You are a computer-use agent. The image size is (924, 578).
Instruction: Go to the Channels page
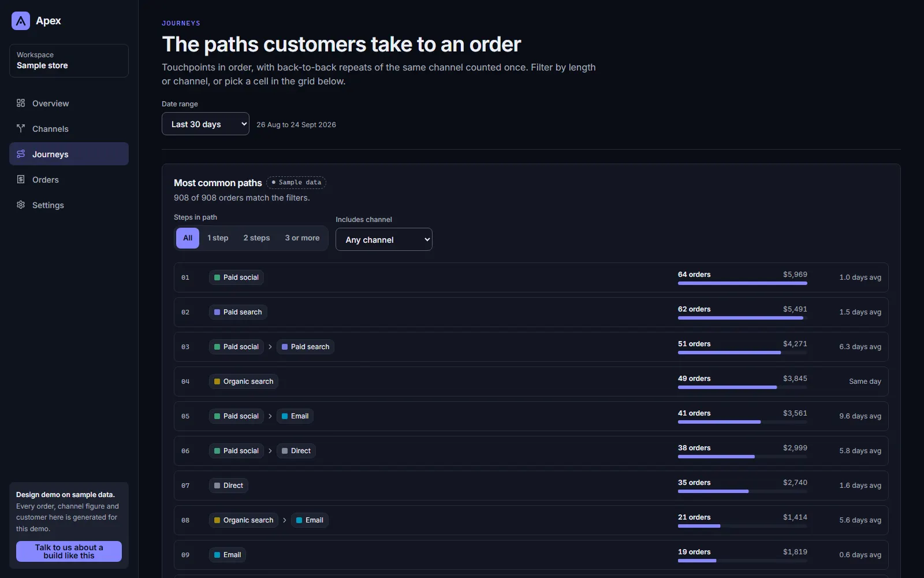tap(69, 128)
